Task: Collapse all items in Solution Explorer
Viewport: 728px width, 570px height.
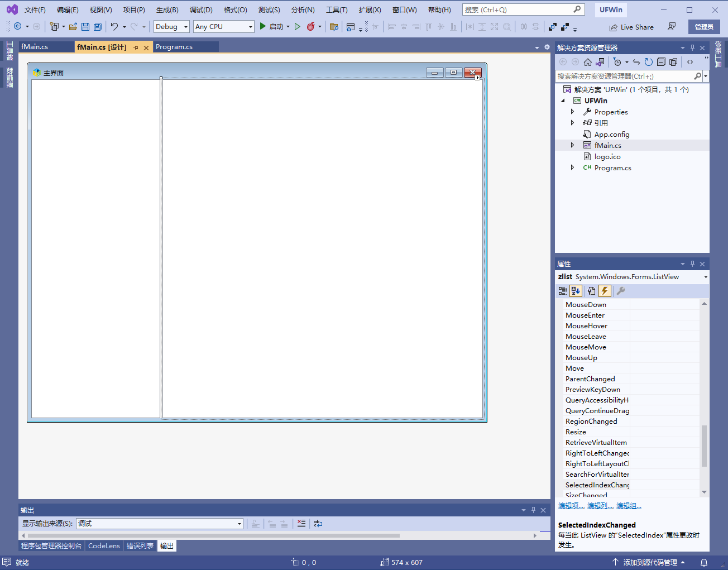Action: click(661, 62)
